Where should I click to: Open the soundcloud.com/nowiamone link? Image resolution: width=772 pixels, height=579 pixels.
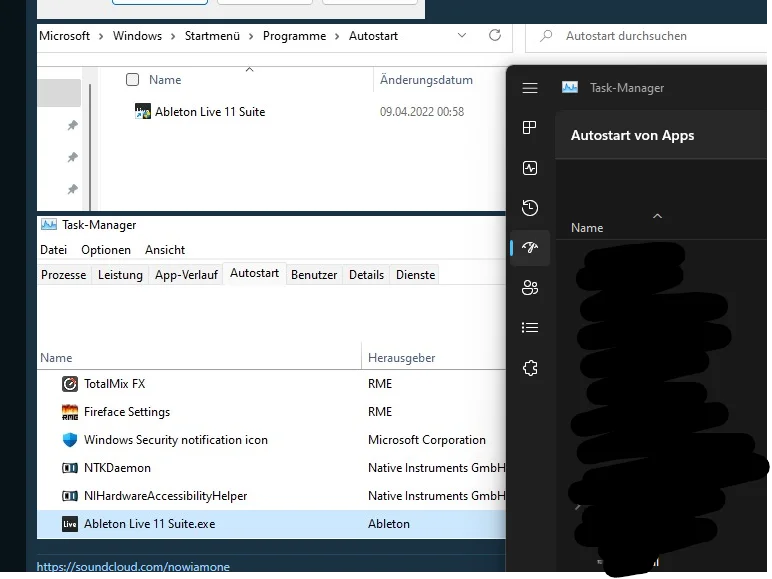coord(133,567)
